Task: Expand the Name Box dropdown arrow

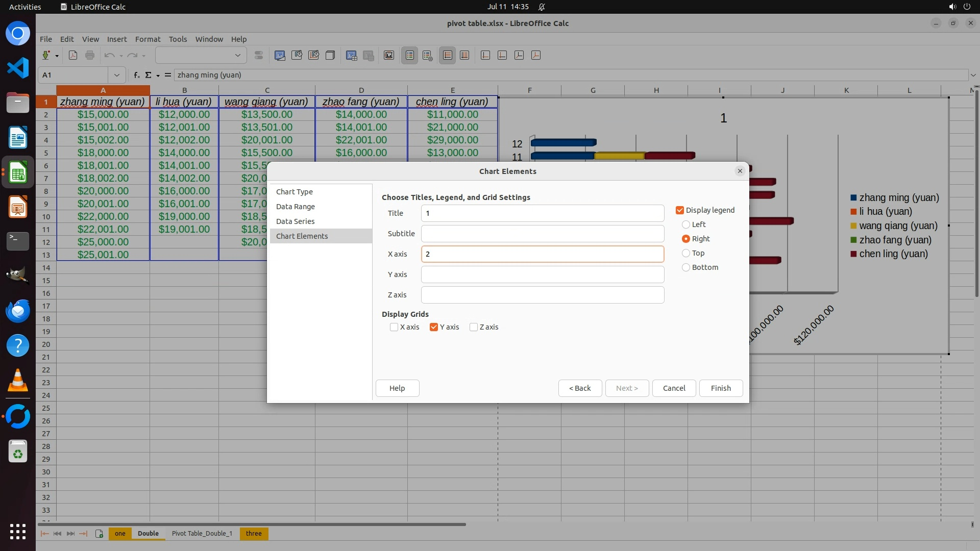Action: pyautogui.click(x=117, y=75)
